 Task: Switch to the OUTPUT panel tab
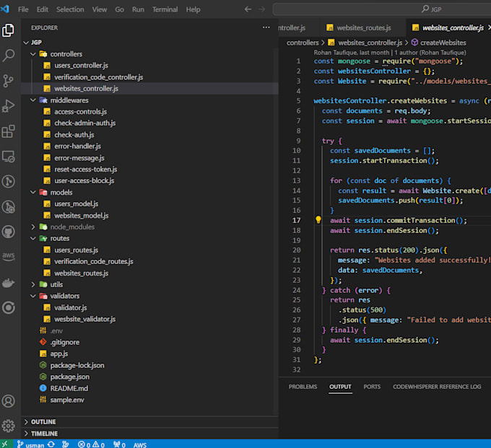pos(340,387)
